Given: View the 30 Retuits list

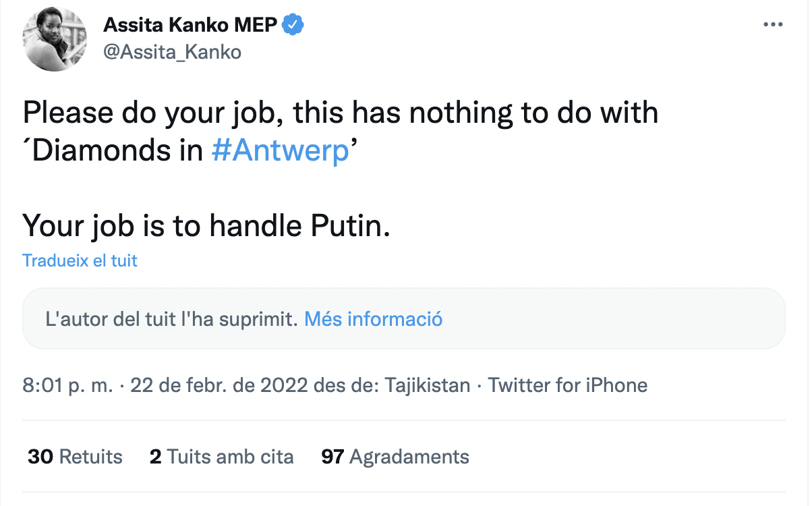Looking at the screenshot, I should click(x=75, y=457).
